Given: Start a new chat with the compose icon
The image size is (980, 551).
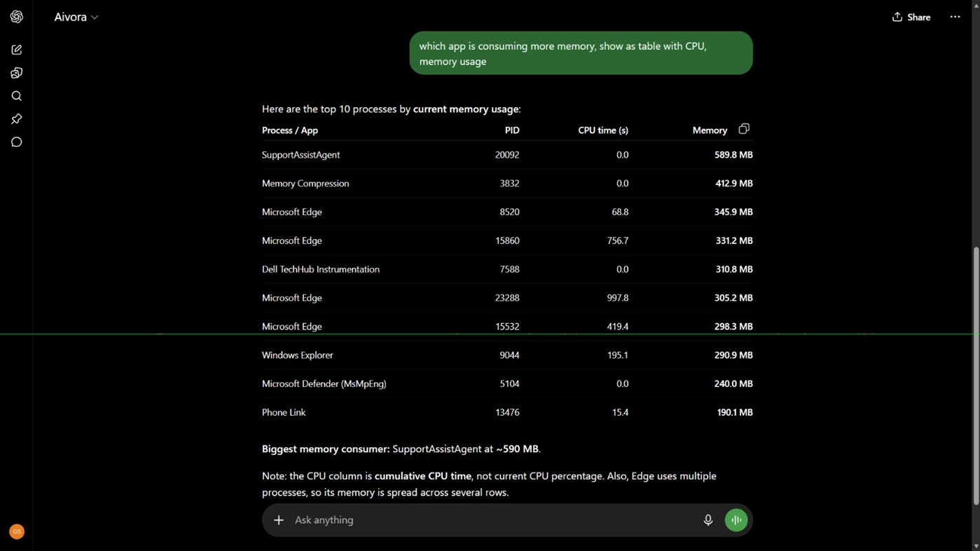Looking at the screenshot, I should click(17, 50).
